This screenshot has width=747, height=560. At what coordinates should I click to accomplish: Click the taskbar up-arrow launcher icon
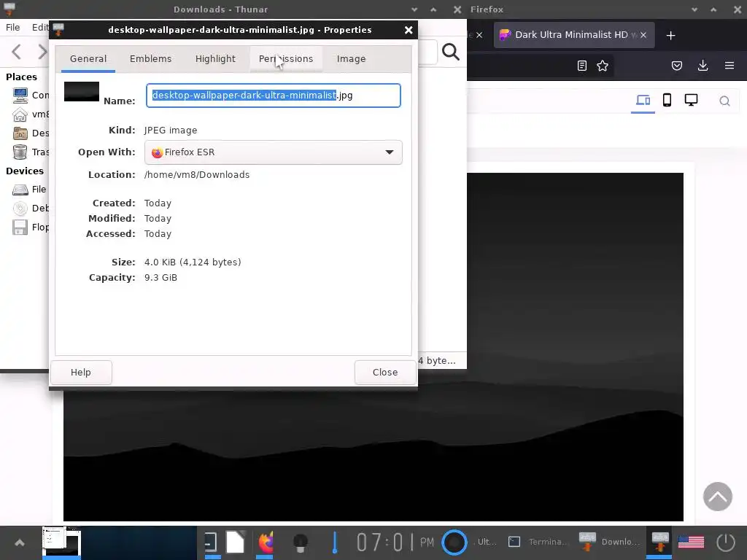[x=20, y=542]
